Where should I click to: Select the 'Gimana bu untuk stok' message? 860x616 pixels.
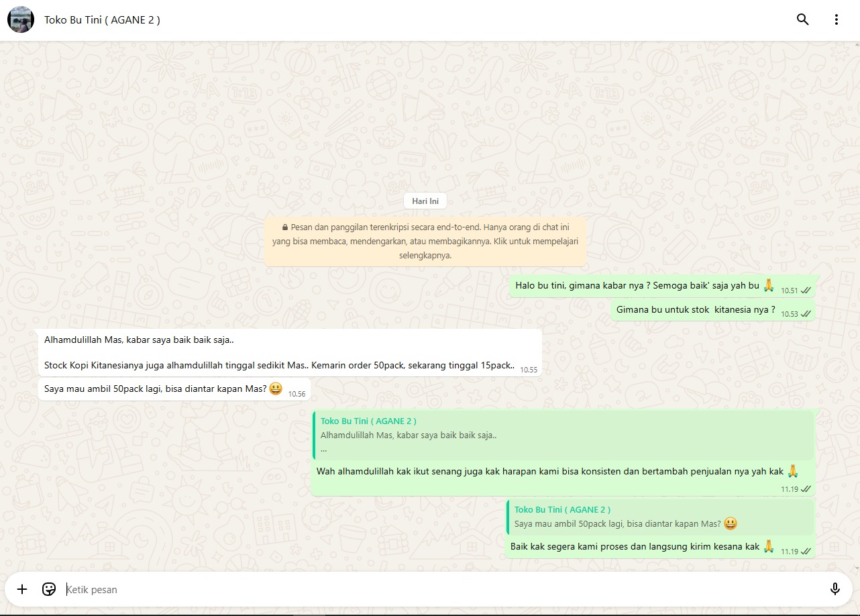tap(696, 310)
